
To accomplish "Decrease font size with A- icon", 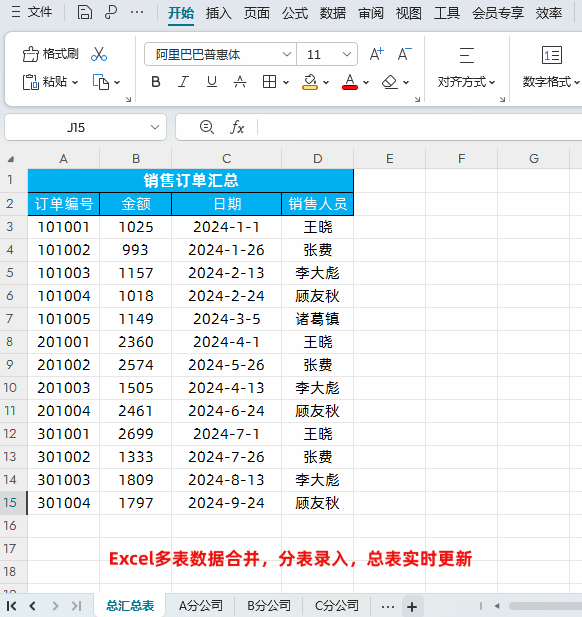I will 404,54.
